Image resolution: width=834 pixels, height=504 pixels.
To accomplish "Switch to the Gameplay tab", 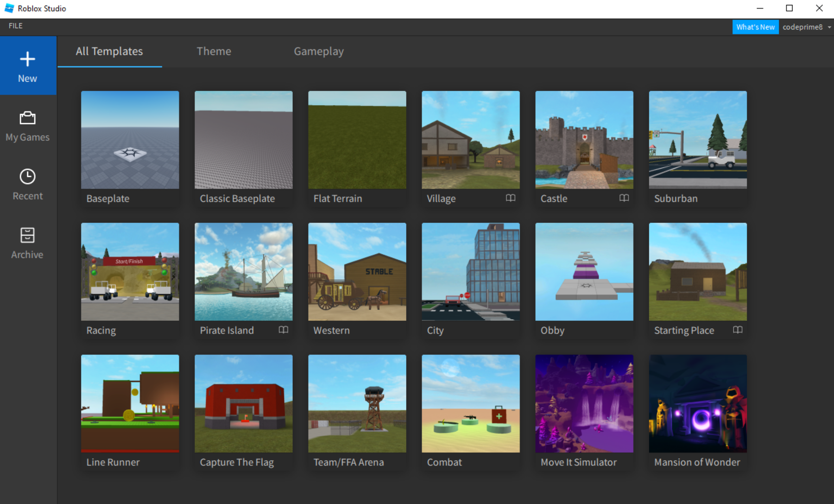I will tap(318, 51).
